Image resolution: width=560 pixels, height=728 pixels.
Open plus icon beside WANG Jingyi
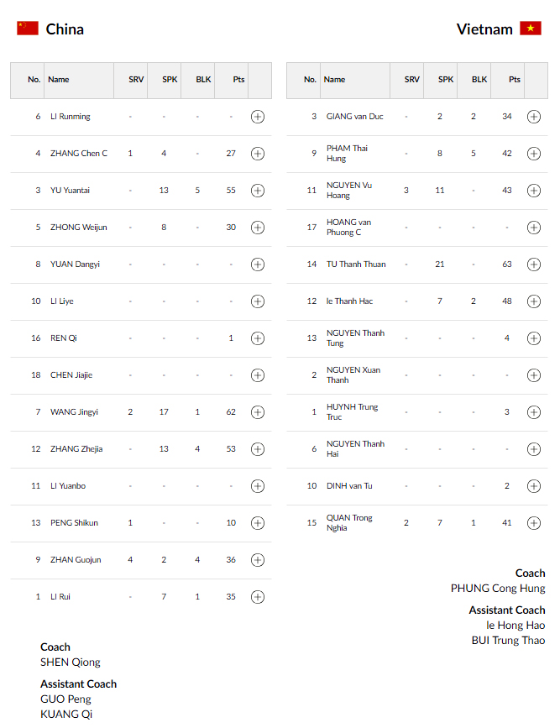(x=258, y=411)
